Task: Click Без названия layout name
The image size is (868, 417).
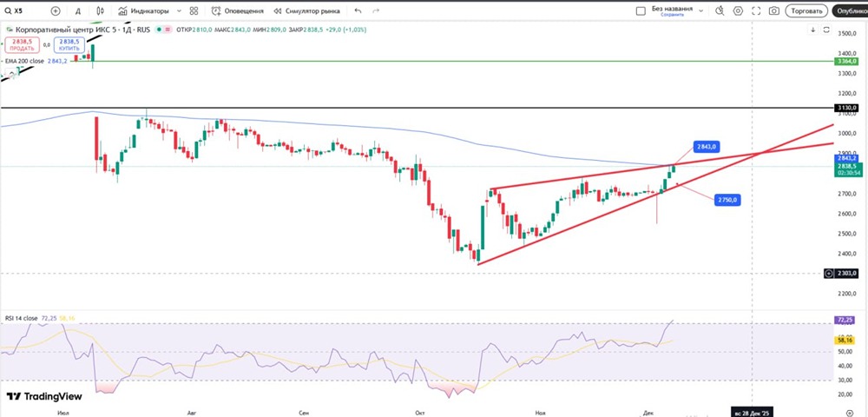Action: 672,9
